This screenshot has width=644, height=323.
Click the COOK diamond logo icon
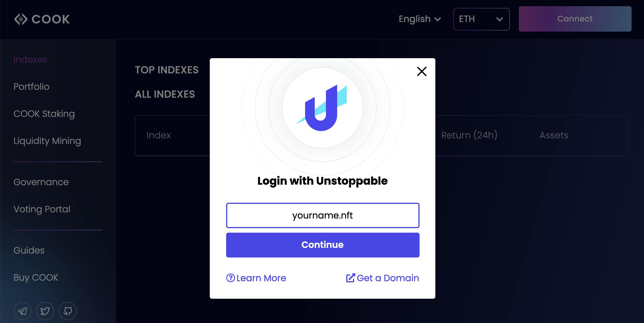point(20,19)
